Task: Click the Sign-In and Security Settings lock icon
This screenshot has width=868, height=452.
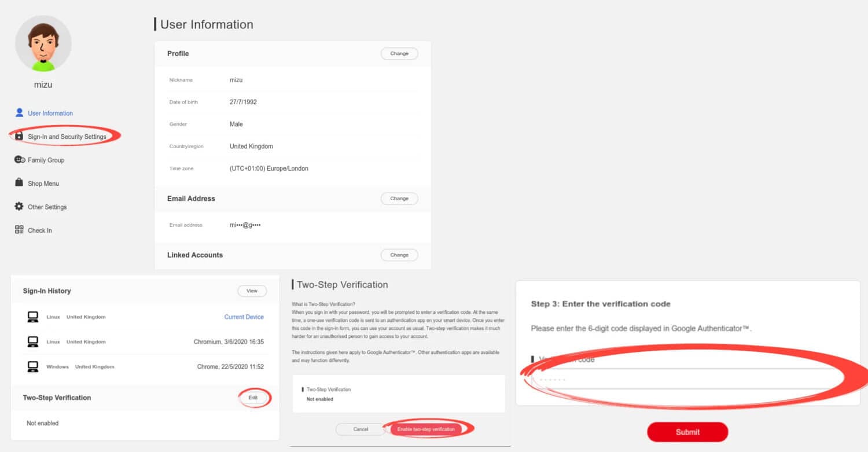Action: pyautogui.click(x=19, y=136)
